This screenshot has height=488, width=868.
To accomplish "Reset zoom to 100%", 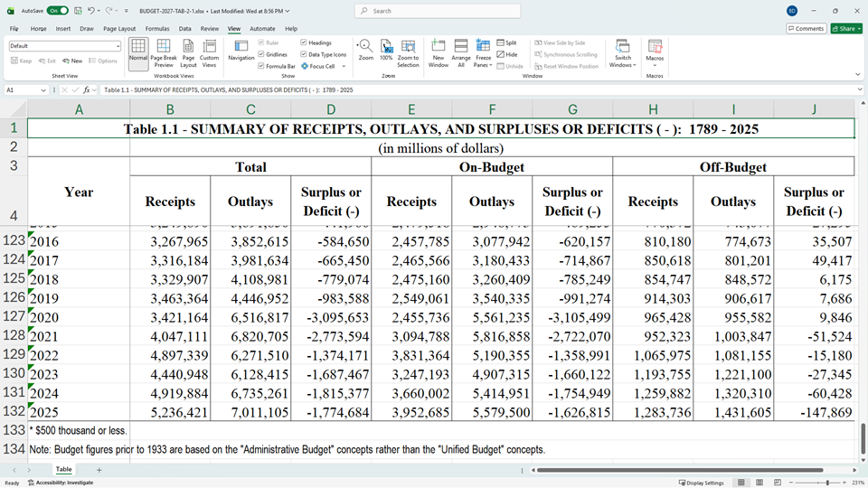I will coord(386,50).
